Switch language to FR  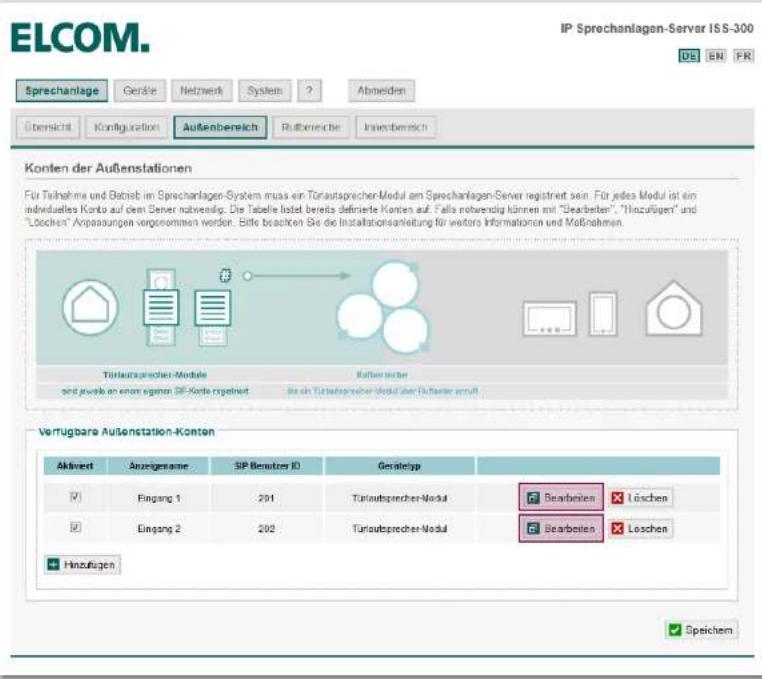tap(744, 56)
